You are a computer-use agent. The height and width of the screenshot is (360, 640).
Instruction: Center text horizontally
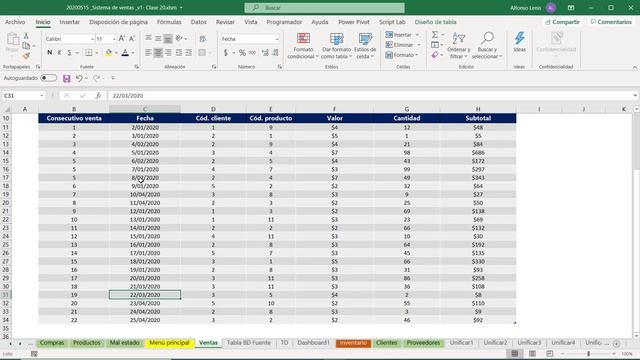pyautogui.click(x=158, y=53)
